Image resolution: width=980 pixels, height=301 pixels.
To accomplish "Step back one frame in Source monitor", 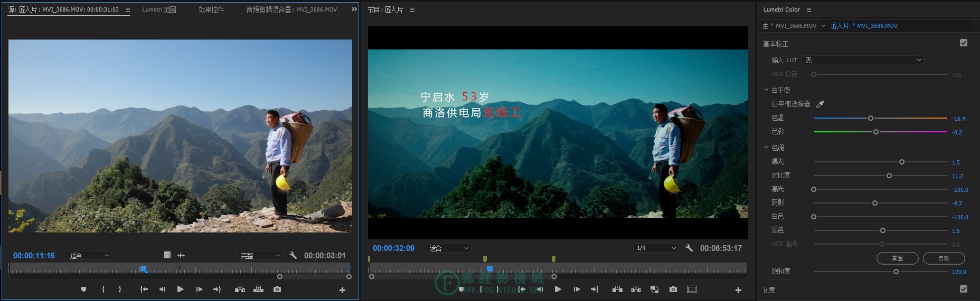I will tap(162, 289).
